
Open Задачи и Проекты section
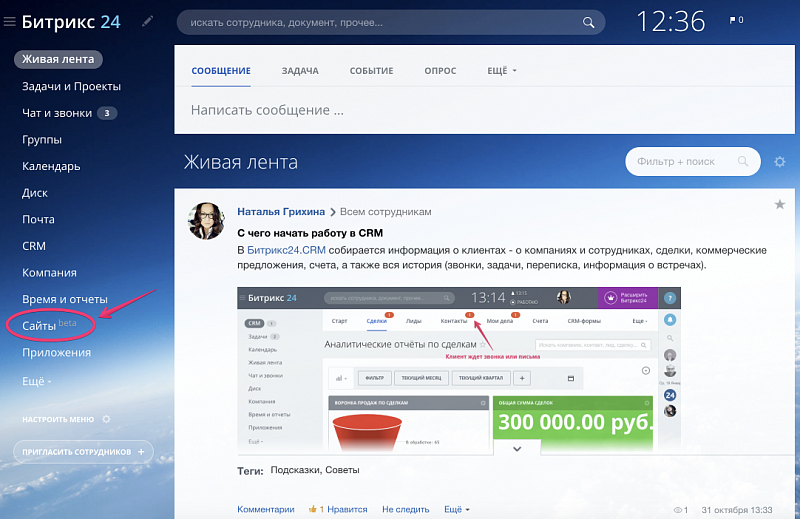pyautogui.click(x=71, y=86)
